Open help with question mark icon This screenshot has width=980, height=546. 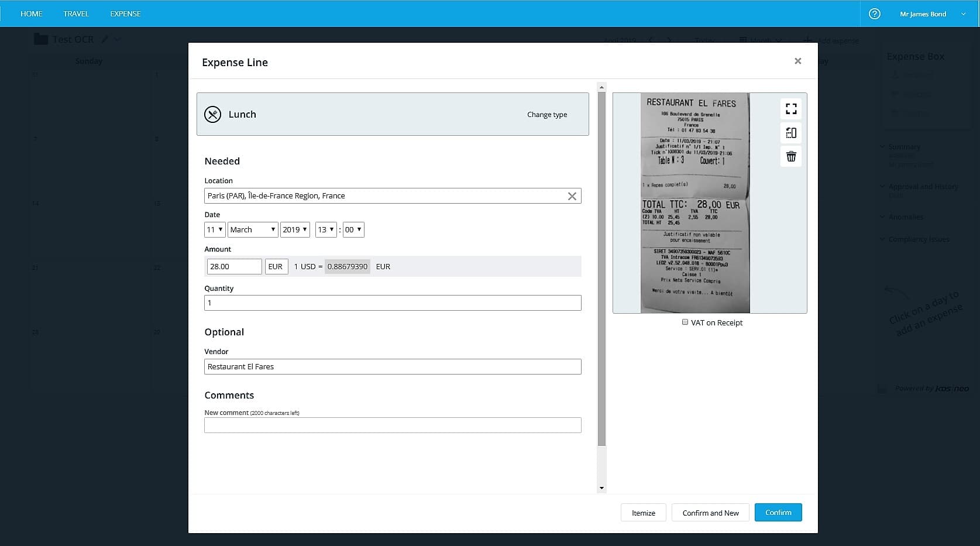875,13
